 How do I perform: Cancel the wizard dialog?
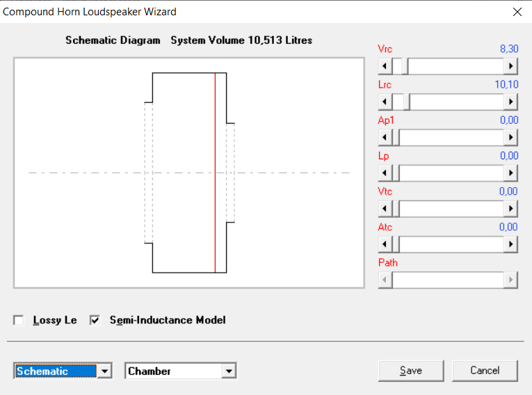coord(485,371)
